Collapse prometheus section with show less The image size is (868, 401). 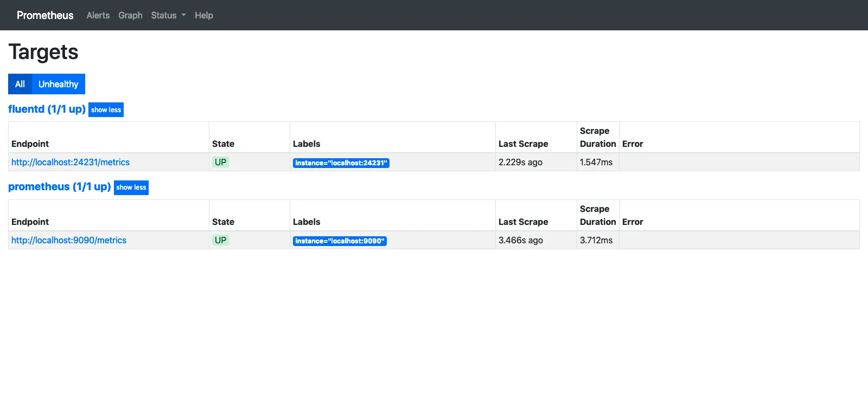pyautogui.click(x=131, y=187)
